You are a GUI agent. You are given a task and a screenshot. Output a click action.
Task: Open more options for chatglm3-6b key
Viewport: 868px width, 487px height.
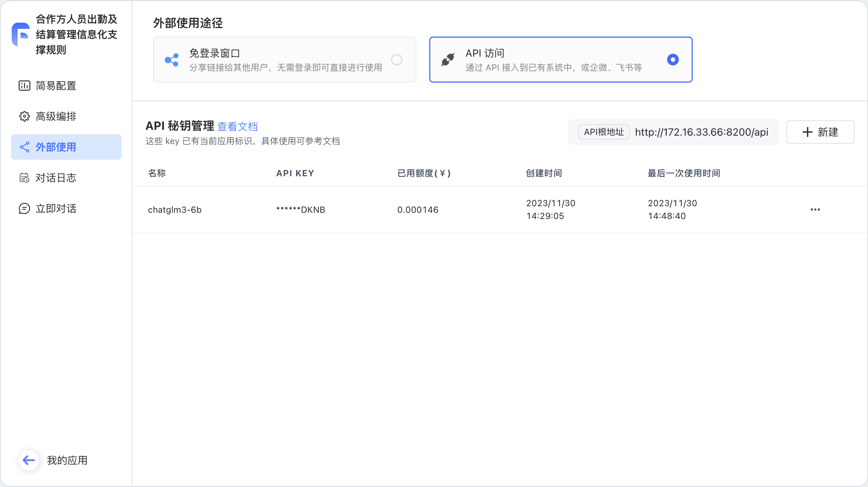pyautogui.click(x=815, y=209)
